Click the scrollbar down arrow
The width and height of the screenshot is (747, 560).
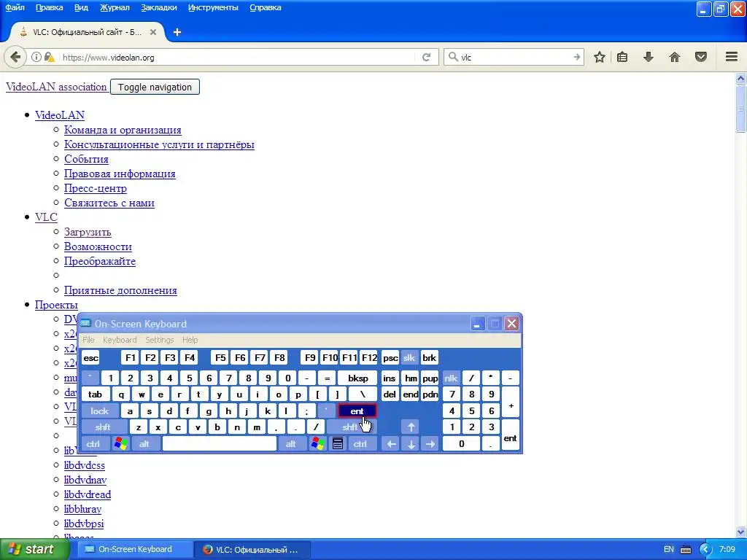pos(741,532)
